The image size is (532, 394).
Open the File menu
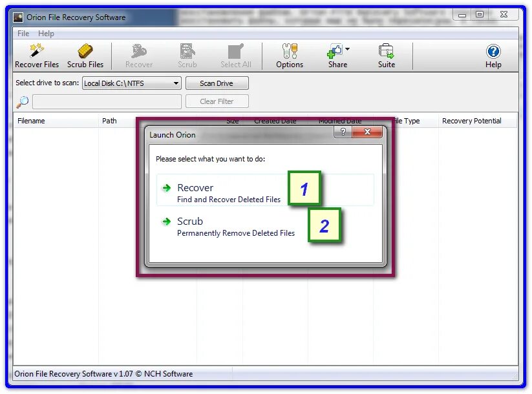point(23,34)
